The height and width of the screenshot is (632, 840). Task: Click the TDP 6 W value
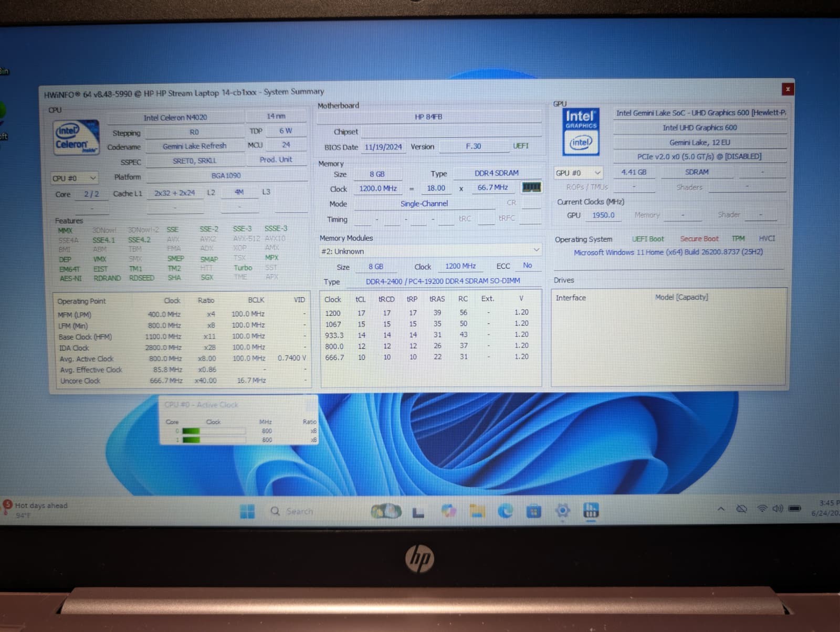pos(286,131)
